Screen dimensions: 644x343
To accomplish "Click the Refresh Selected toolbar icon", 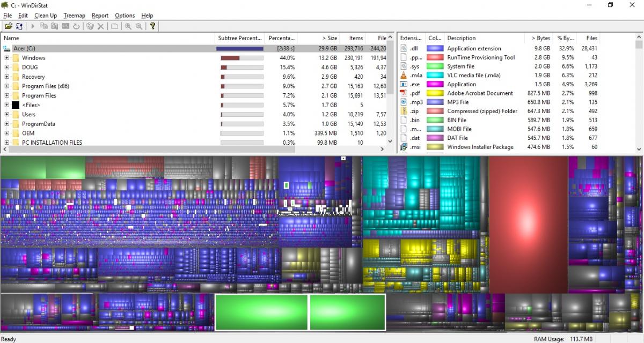I will pos(76,26).
